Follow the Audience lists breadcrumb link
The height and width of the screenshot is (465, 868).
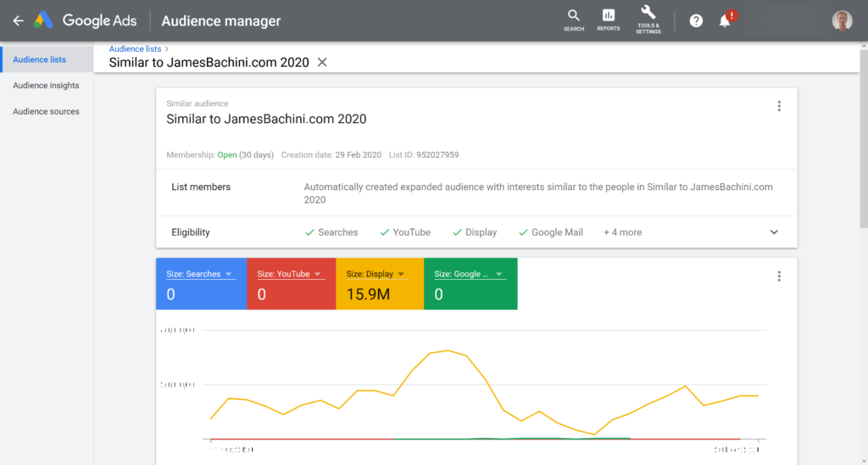click(135, 48)
